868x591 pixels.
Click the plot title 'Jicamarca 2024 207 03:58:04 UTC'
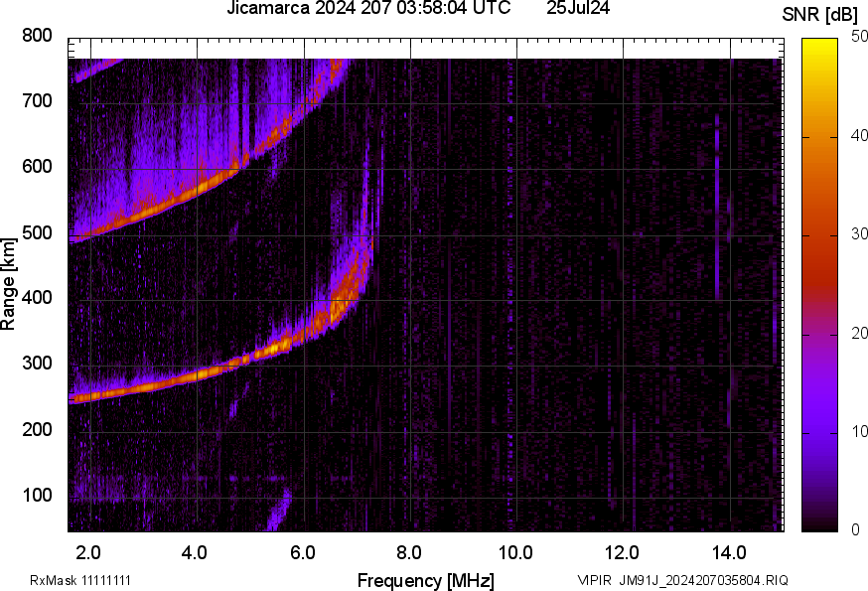click(368, 8)
